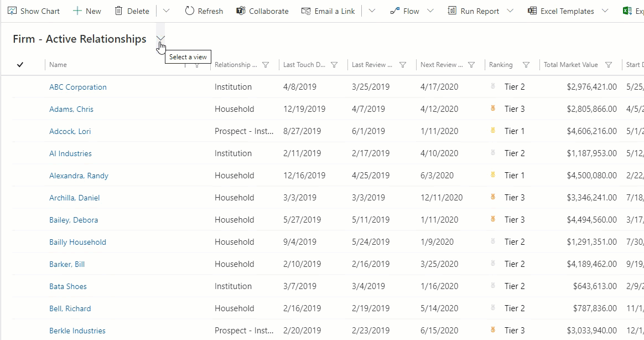Click the Show Chart icon
Image resolution: width=644 pixels, height=340 pixels.
coord(12,11)
